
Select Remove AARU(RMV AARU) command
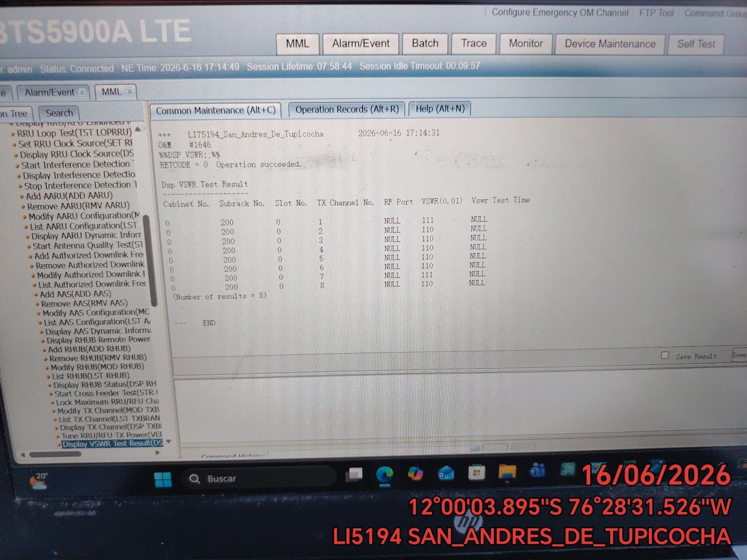(78, 206)
